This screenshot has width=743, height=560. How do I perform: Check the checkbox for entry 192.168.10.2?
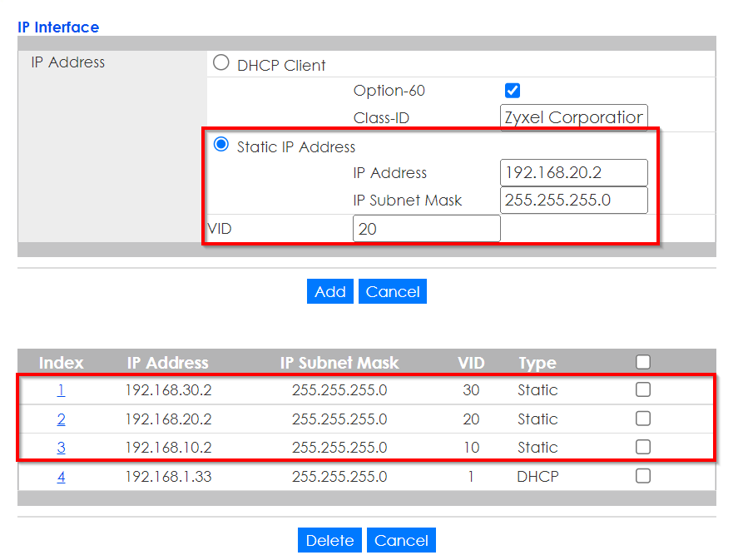[642, 447]
